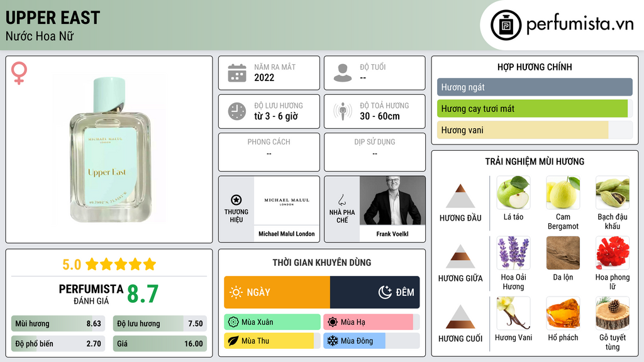Click the person icon beside Độ tuổi
Screen dimensions: 644x362
click(x=343, y=73)
